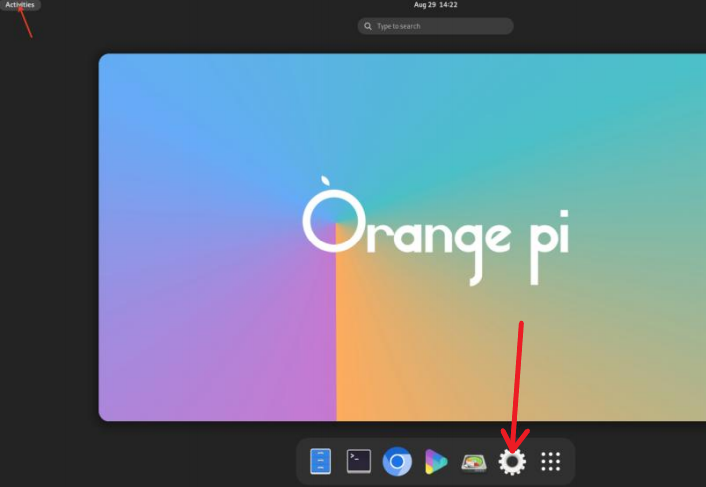Show all applications with grid icon
Viewport: 706px width, 487px height.
(x=550, y=461)
